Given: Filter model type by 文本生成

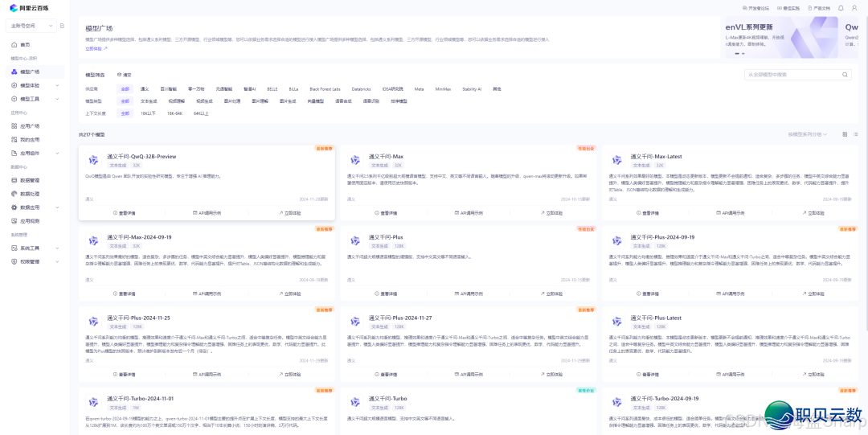Looking at the screenshot, I should (149, 101).
